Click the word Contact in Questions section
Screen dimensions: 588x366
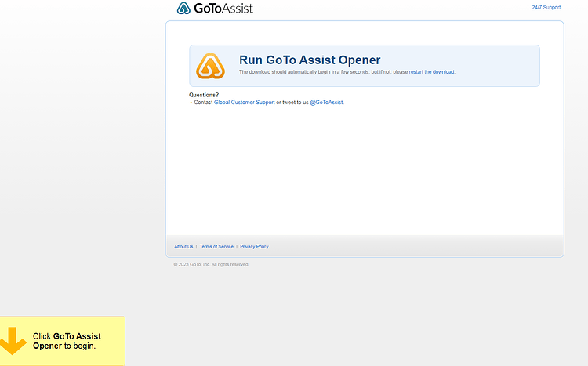pos(203,103)
